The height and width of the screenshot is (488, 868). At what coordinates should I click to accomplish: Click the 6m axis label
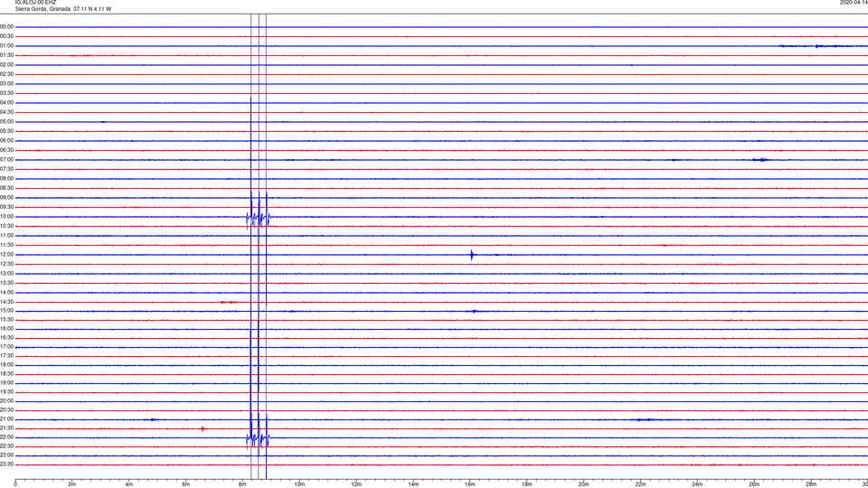coord(186,484)
